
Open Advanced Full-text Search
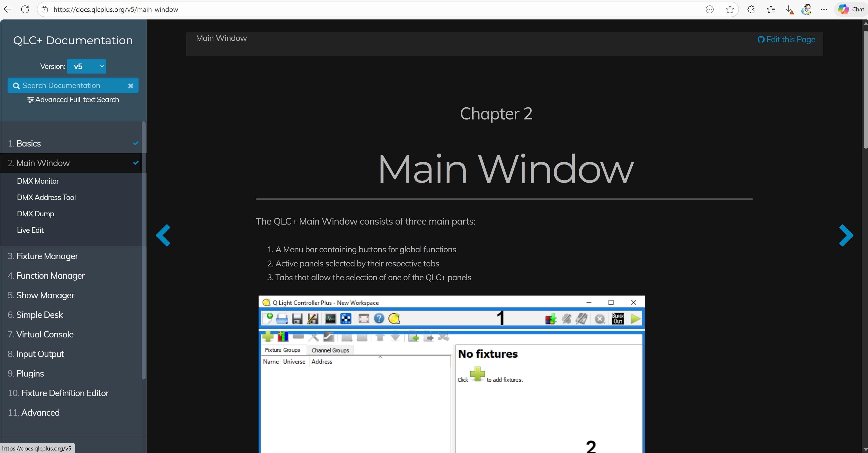pyautogui.click(x=73, y=100)
